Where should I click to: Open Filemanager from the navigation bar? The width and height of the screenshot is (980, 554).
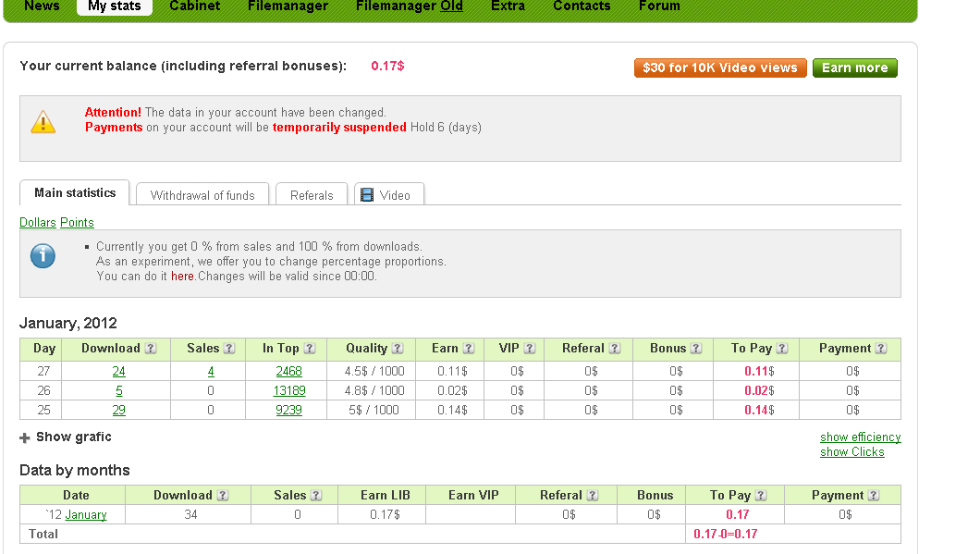[x=288, y=6]
